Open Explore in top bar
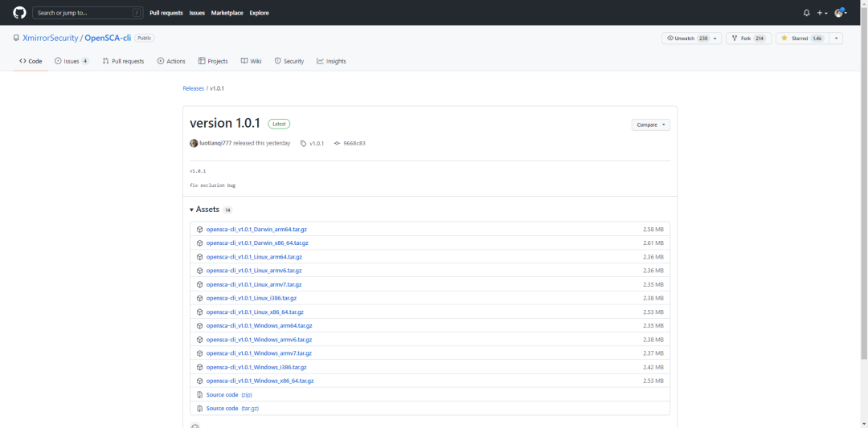 259,13
